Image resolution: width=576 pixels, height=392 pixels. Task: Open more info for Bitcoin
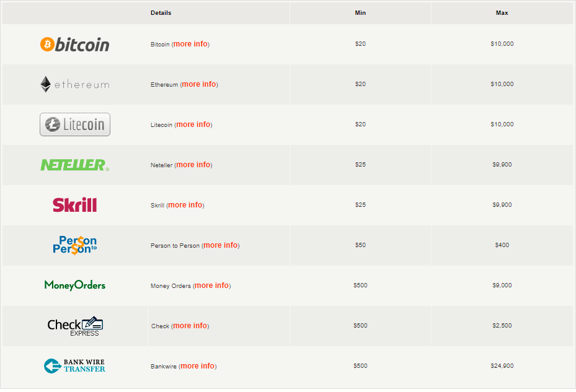click(x=190, y=44)
